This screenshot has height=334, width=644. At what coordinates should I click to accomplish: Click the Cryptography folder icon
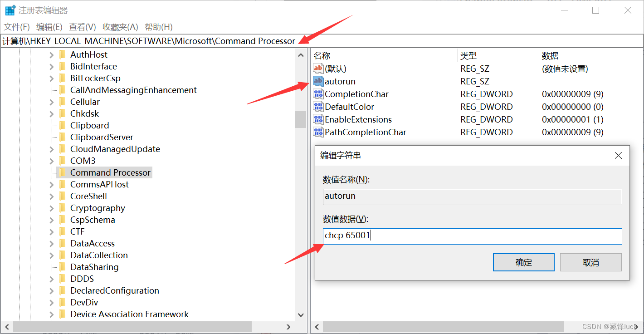tap(63, 208)
